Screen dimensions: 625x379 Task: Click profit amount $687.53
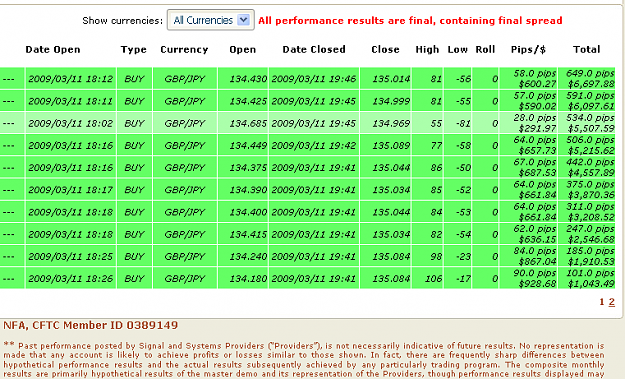point(537,173)
